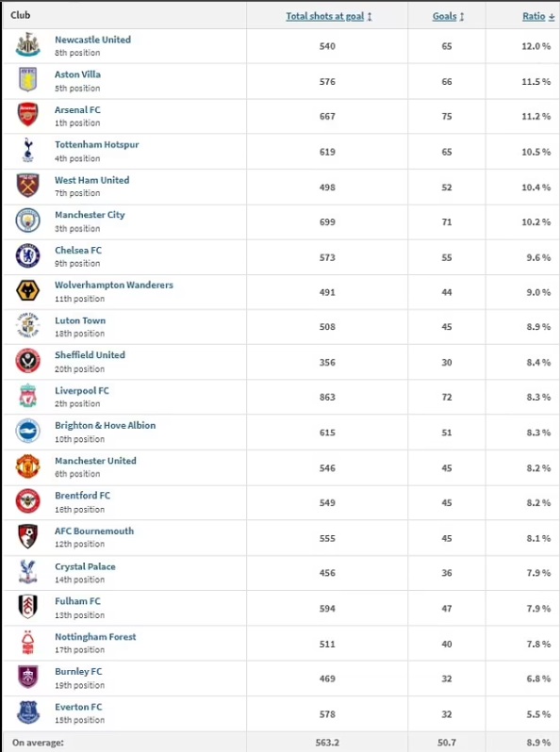Image resolution: width=560 pixels, height=752 pixels.
Task: Click the Aston Villa club crest
Action: (28, 79)
